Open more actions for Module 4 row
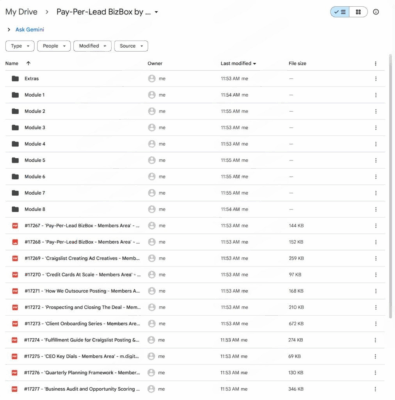The image size is (395, 400). [x=376, y=144]
